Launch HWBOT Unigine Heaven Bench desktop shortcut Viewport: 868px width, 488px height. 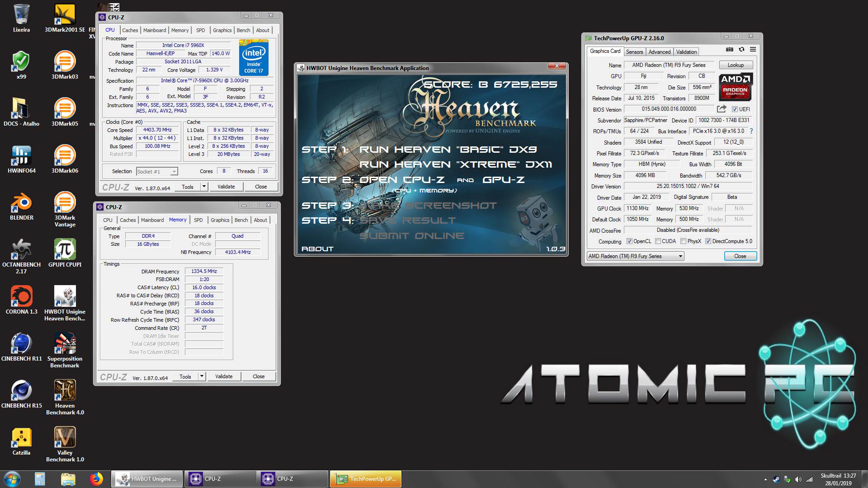point(65,303)
